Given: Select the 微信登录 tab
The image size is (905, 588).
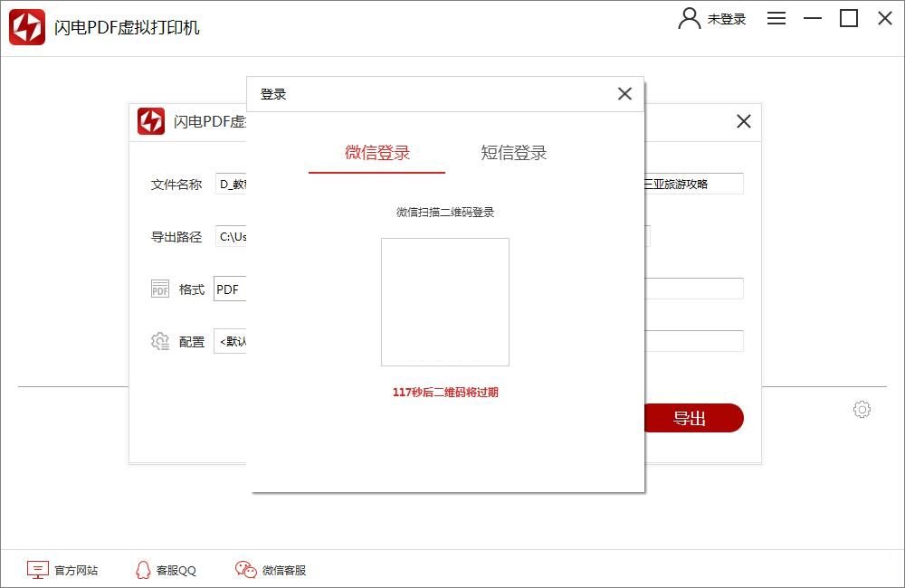Looking at the screenshot, I should [x=377, y=153].
